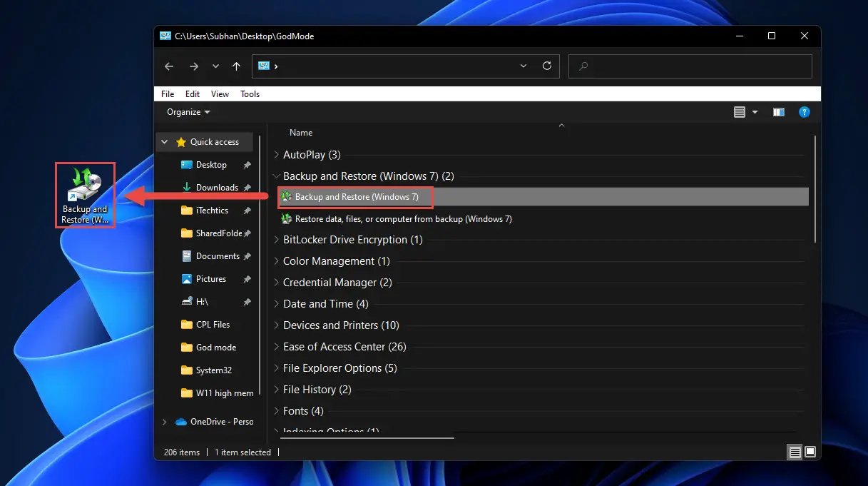Unpin Desktop using its pin icon
Screen dimensions: 868x486
click(247, 165)
